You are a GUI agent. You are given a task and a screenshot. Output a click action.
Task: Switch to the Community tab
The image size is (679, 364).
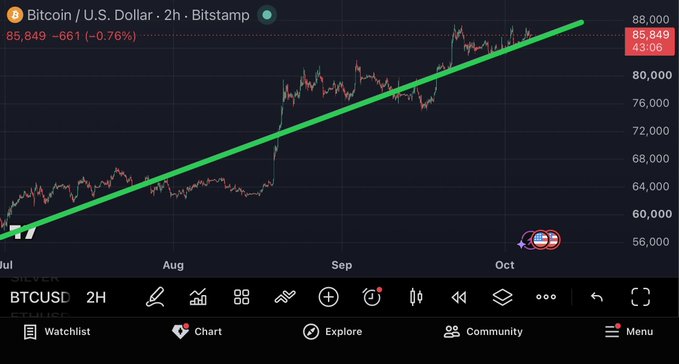pos(483,332)
